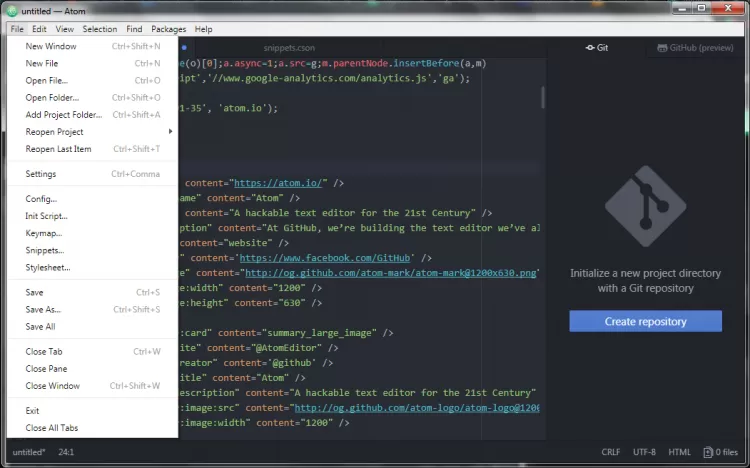Select Close All Tabs entry
750x468 pixels.
[93, 428]
